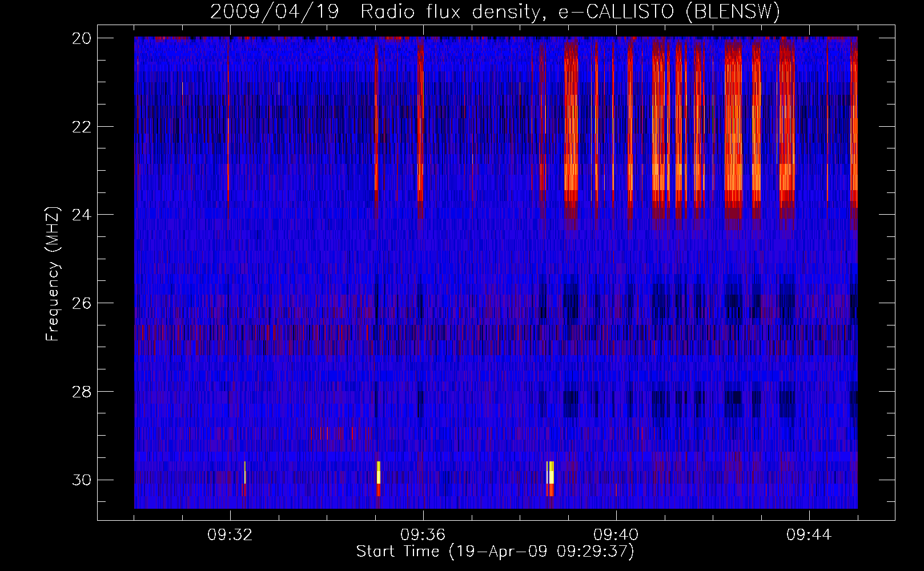The image size is (924, 571).
Task: Click the thin yellow spike at 30 MHz near 09:32:20
Action: (x=245, y=473)
